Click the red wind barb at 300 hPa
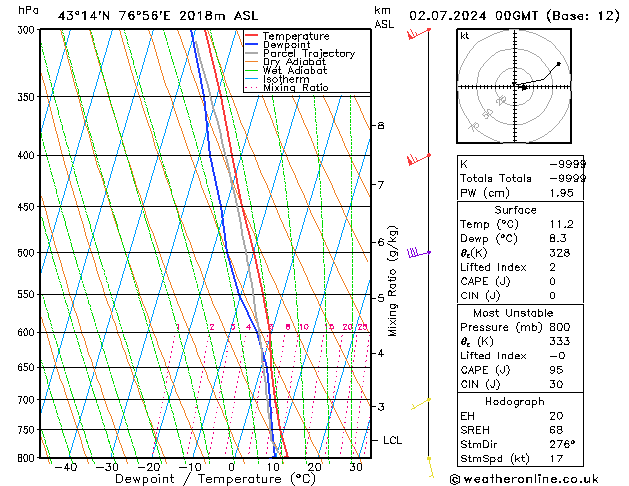The width and height of the screenshot is (629, 486). (418, 34)
